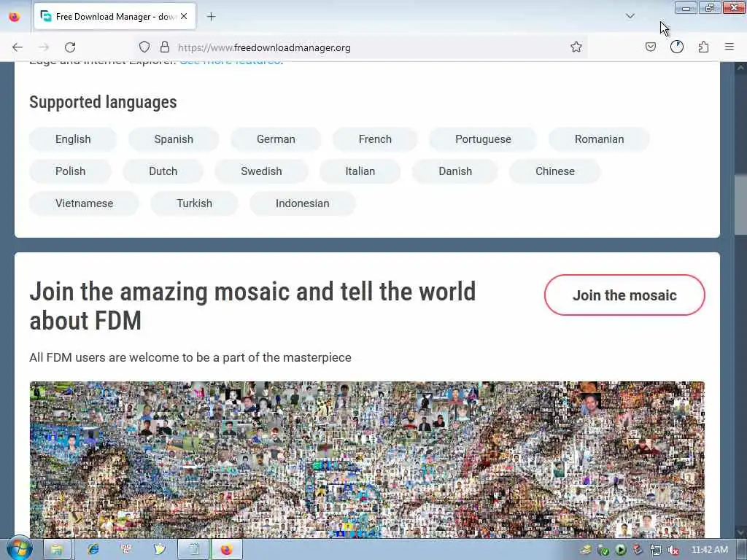747x560 pixels.
Task: Select the German language chip
Action: (276, 139)
